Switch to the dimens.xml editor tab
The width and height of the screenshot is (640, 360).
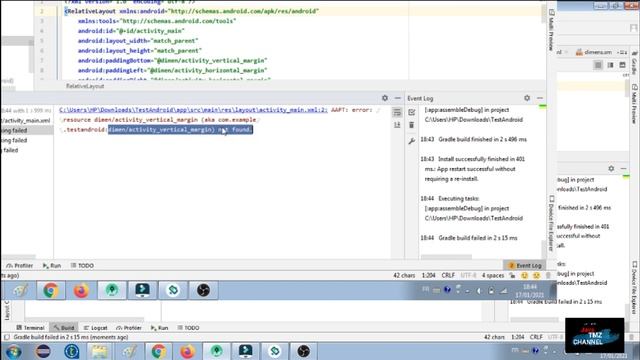click(x=594, y=52)
